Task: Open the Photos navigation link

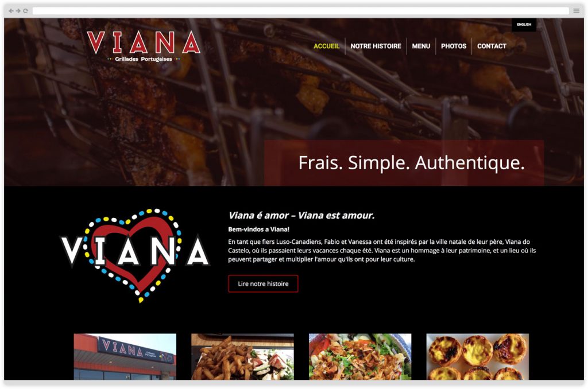Action: pyautogui.click(x=454, y=46)
